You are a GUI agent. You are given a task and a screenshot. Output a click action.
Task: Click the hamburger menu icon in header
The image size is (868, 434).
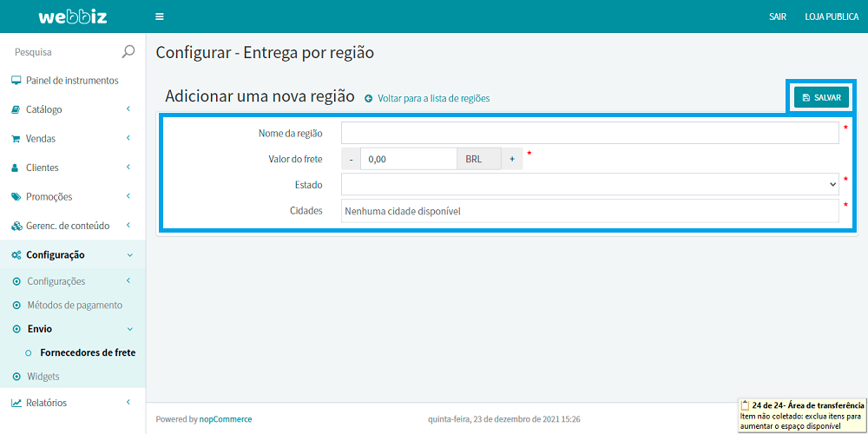[159, 16]
